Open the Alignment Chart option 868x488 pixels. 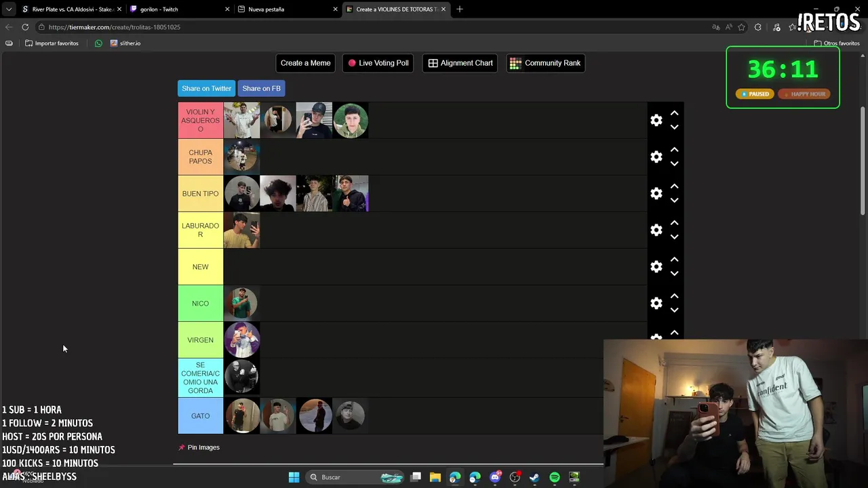460,63
